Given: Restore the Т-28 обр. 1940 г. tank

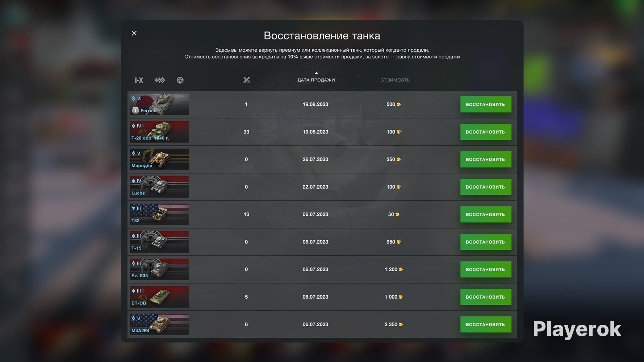Looking at the screenshot, I should 486,132.
